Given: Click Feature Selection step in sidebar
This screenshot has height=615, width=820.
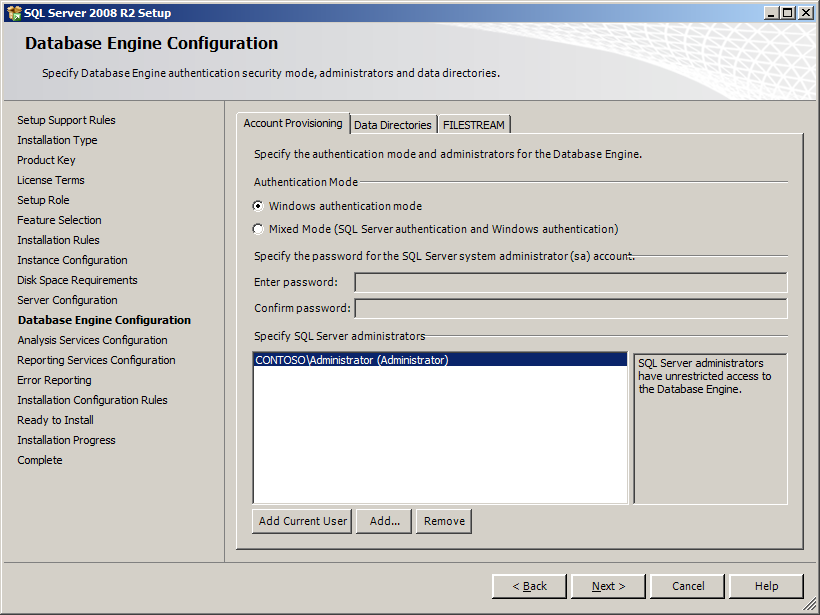Looking at the screenshot, I should (60, 220).
